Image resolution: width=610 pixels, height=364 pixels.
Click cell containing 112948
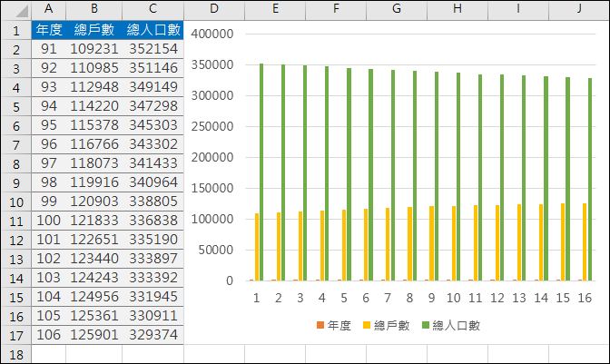pos(94,87)
